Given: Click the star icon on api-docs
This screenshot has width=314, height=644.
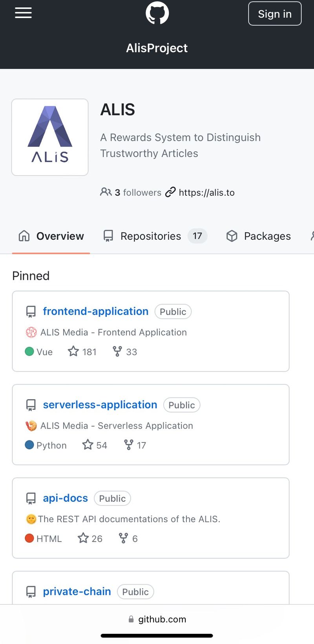Looking at the screenshot, I should [83, 538].
